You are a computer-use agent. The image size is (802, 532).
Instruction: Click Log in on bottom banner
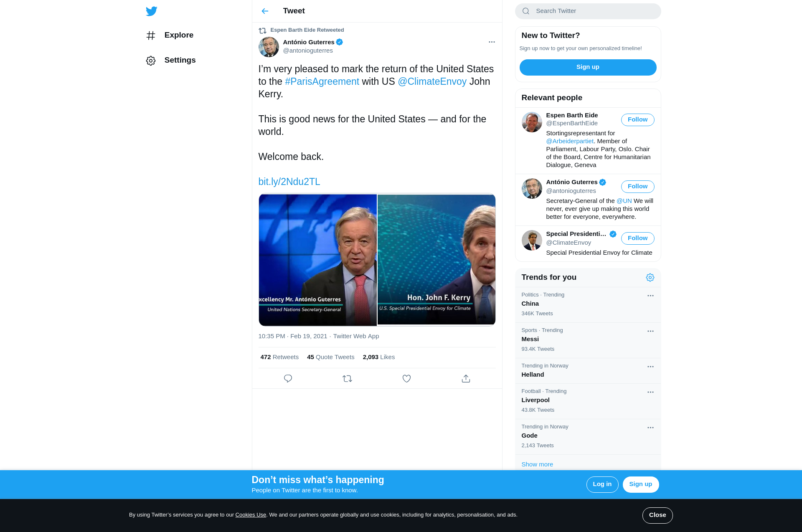602,484
